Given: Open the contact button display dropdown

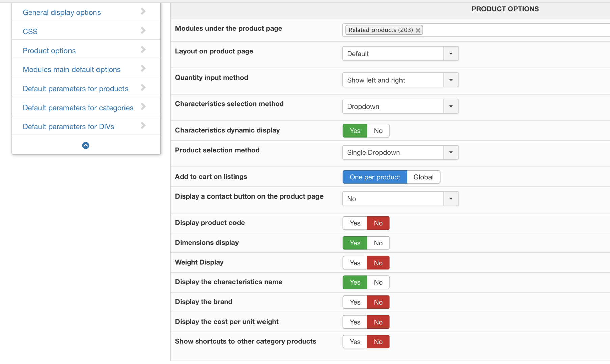Looking at the screenshot, I should click(400, 199).
